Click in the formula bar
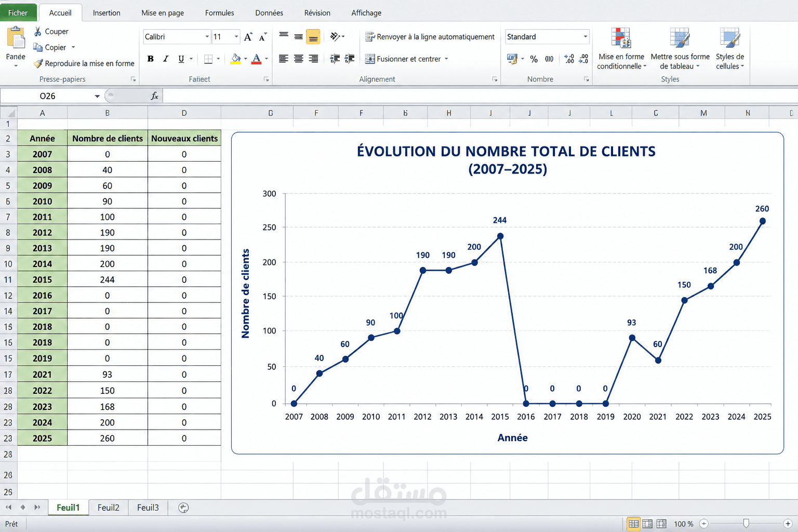The image size is (798, 532). coord(480,96)
